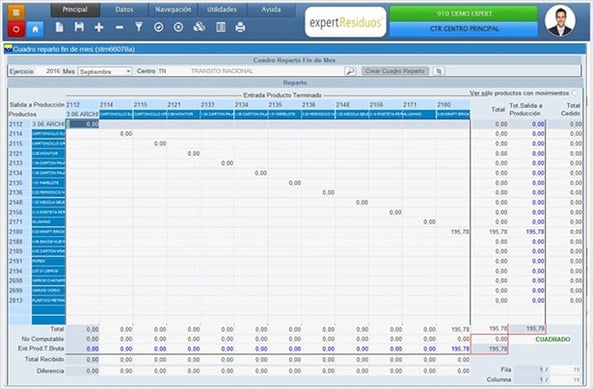Add a record with plus icon
The width and height of the screenshot is (593, 389).
[x=99, y=27]
